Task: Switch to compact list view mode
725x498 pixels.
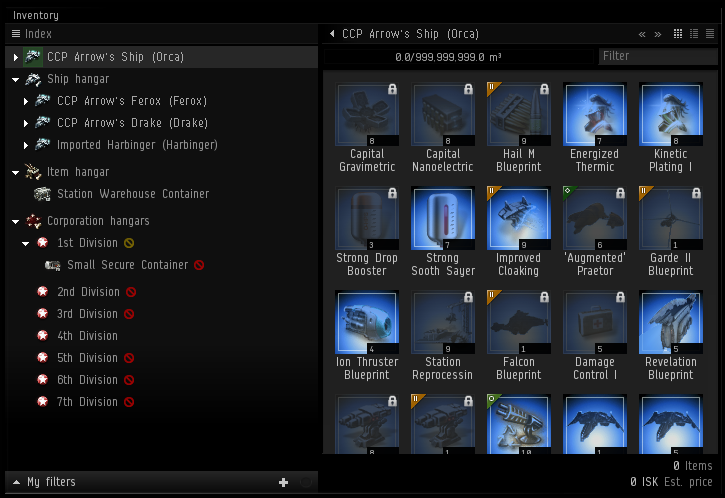Action: 710,34
